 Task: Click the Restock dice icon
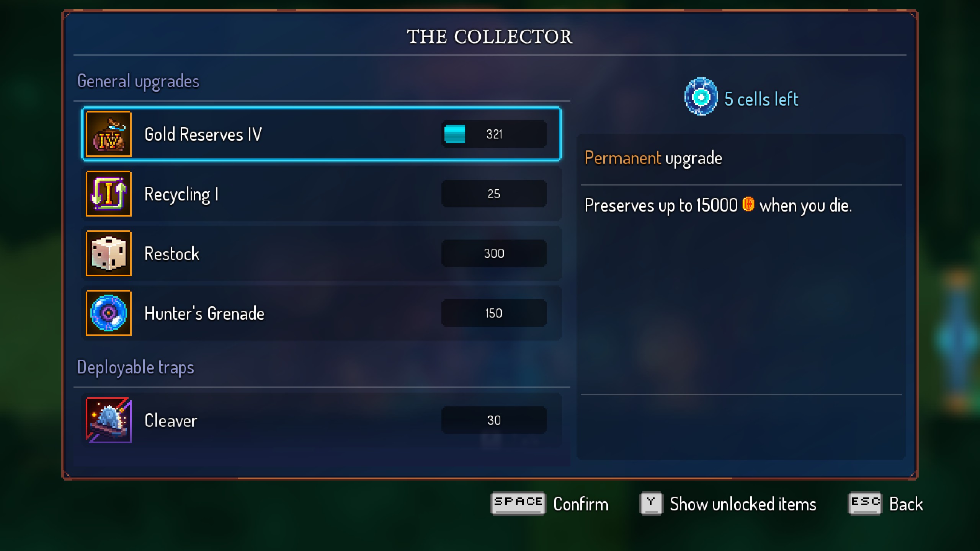click(109, 253)
